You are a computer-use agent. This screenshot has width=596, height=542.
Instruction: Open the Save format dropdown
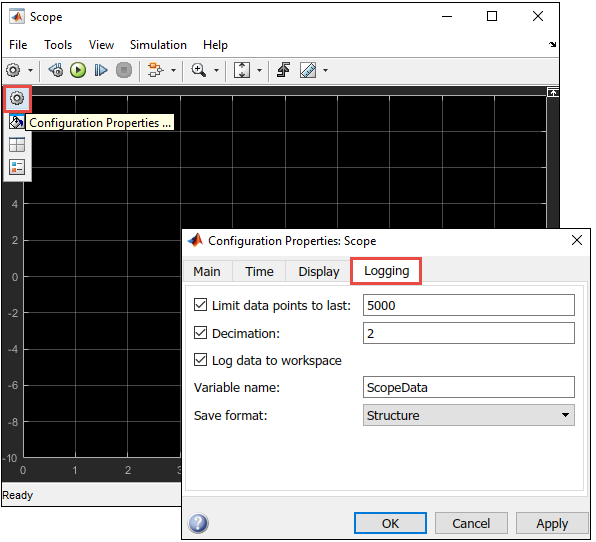[469, 415]
